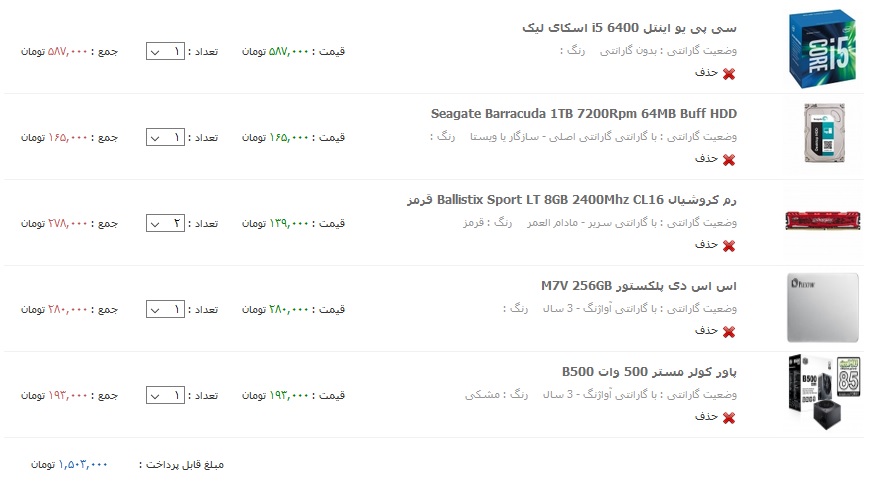Remove Cooler Master B500 power via red X
The width and height of the screenshot is (873, 503).
729,418
